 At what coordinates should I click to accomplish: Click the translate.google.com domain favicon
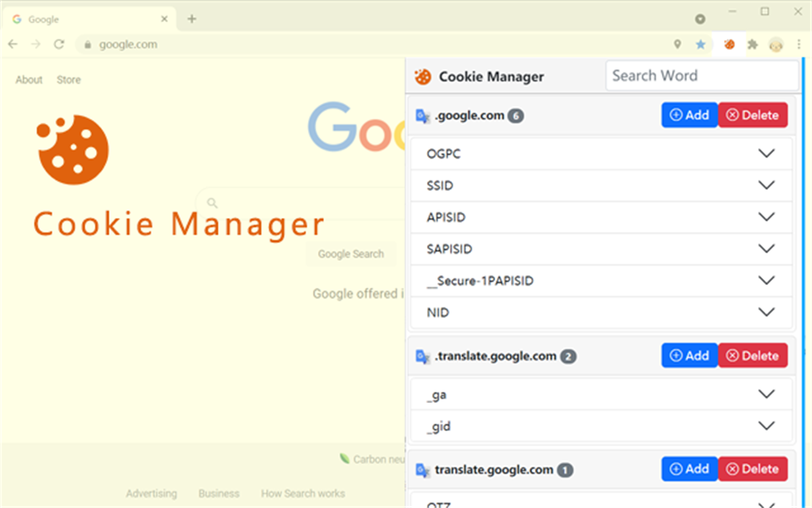click(423, 470)
